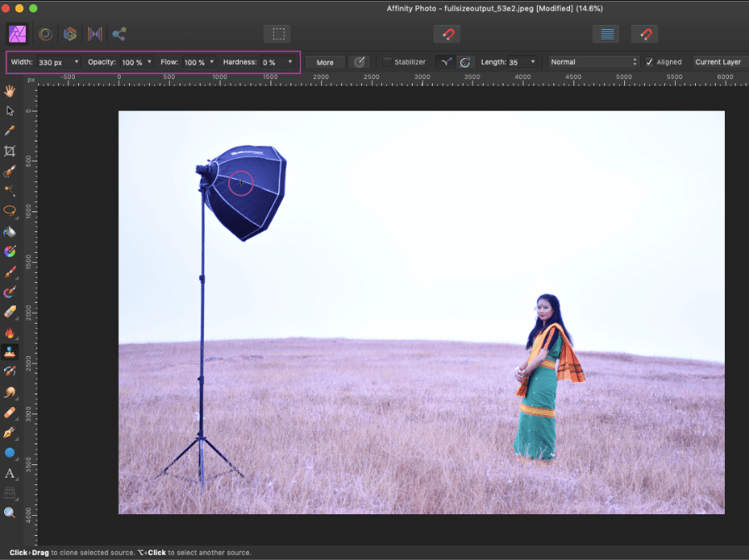The image size is (749, 560).
Task: Switch to the Pen tool
Action: [x=10, y=433]
